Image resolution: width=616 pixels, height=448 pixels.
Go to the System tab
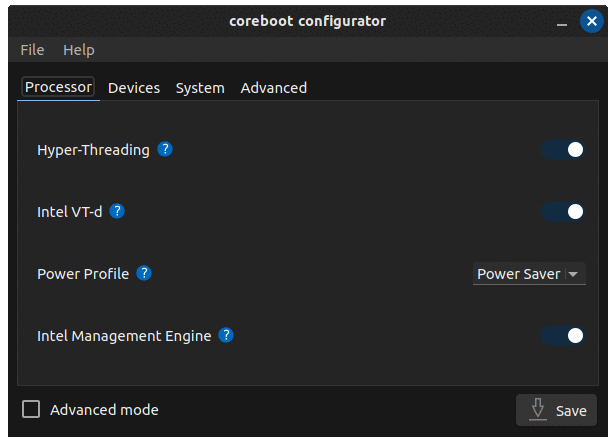coord(200,88)
